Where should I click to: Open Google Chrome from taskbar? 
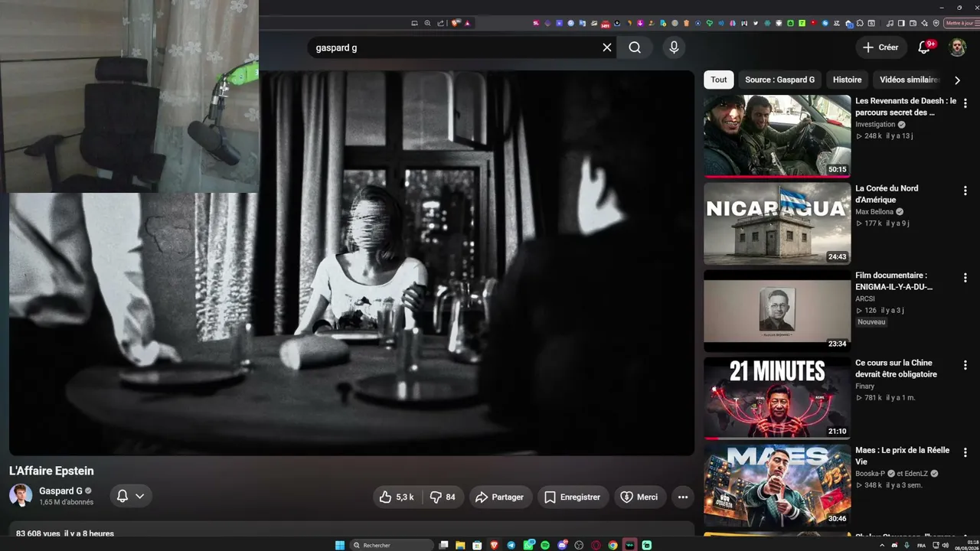[612, 545]
